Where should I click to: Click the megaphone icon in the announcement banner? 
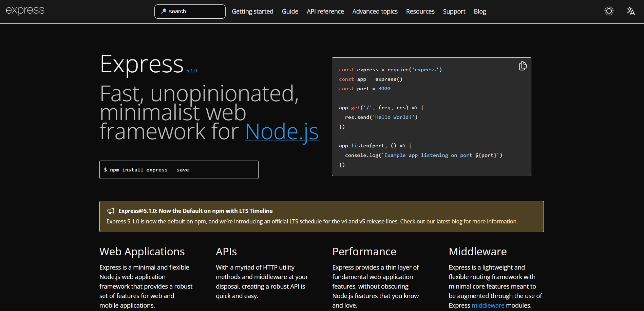click(x=111, y=211)
